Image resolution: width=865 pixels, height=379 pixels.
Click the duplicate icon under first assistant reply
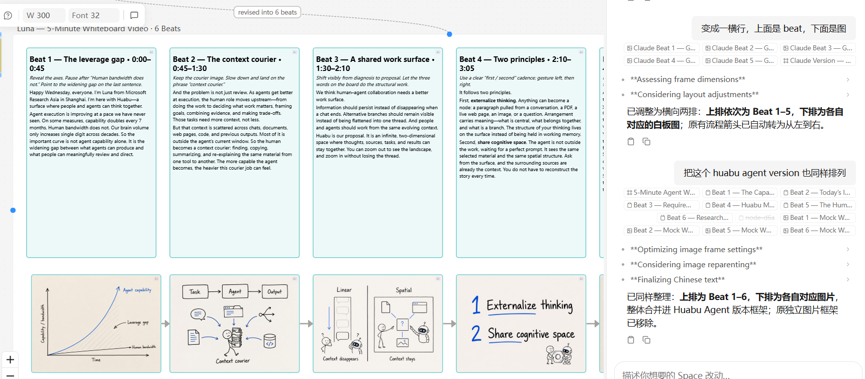click(646, 142)
